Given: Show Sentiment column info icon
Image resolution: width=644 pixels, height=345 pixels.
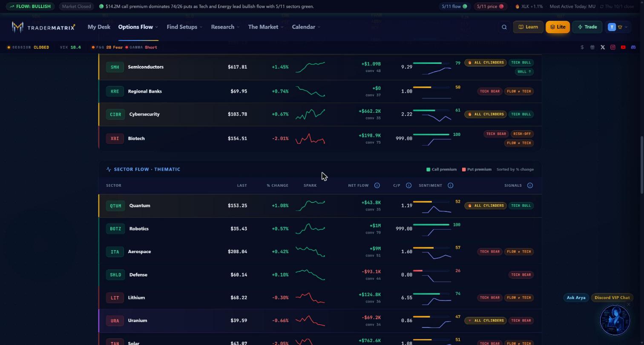Looking at the screenshot, I should pyautogui.click(x=450, y=185).
